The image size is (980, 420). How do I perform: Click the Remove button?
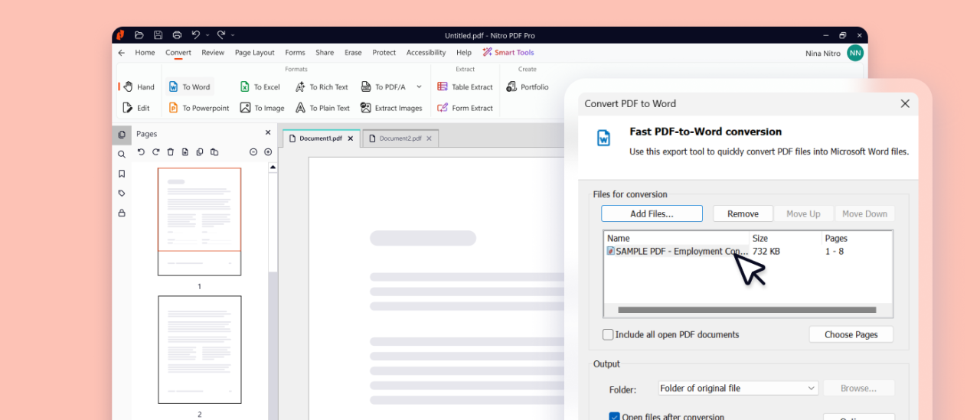coord(743,214)
